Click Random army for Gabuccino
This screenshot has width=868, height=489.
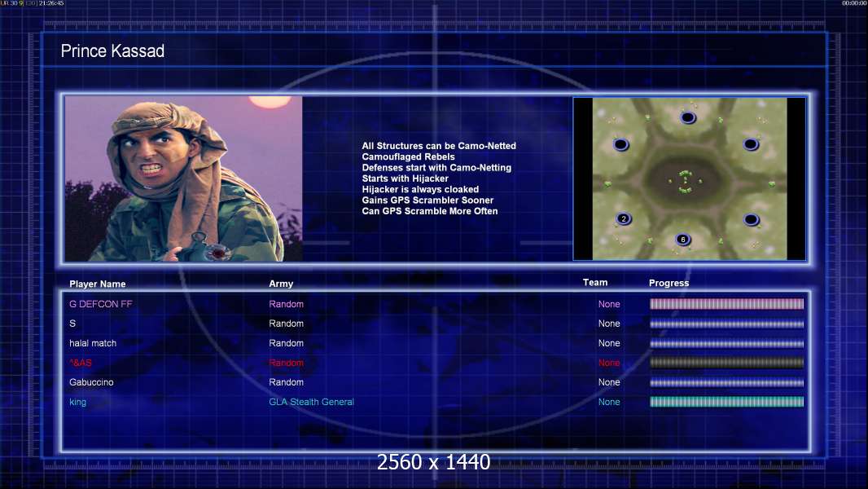[286, 382]
